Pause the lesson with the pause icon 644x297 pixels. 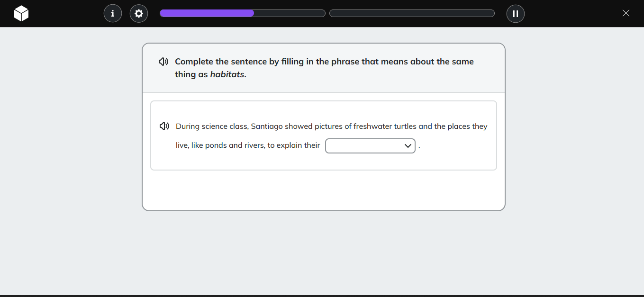point(515,13)
